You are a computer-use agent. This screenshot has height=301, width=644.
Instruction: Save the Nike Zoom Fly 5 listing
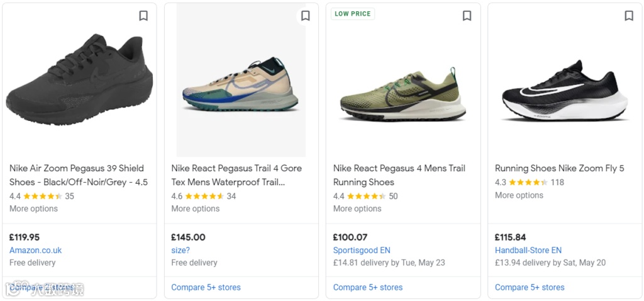coord(629,16)
